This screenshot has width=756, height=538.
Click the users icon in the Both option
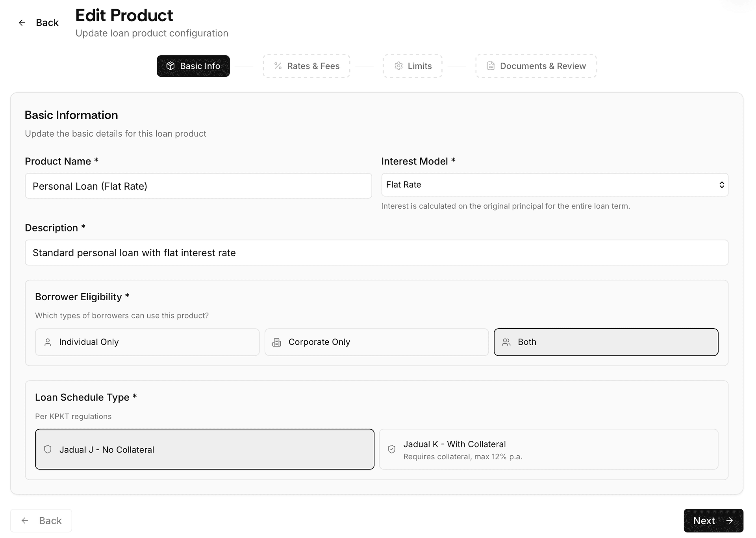[x=506, y=342]
